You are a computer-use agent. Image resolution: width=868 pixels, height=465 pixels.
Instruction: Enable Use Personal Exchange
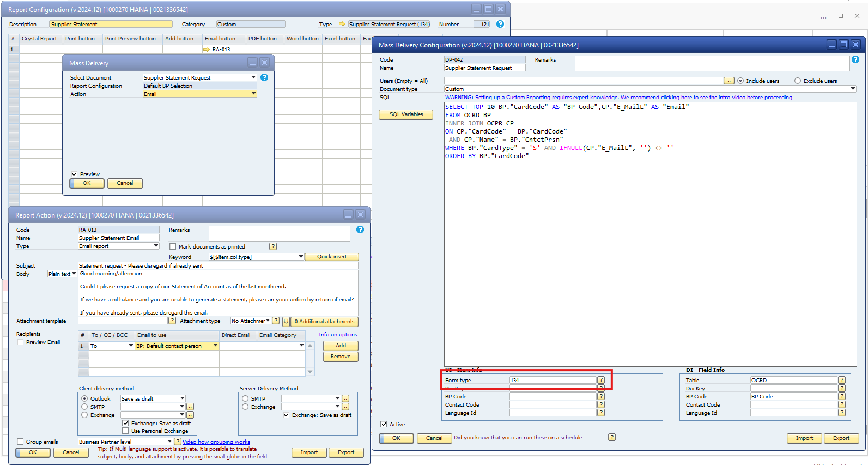[x=125, y=431]
